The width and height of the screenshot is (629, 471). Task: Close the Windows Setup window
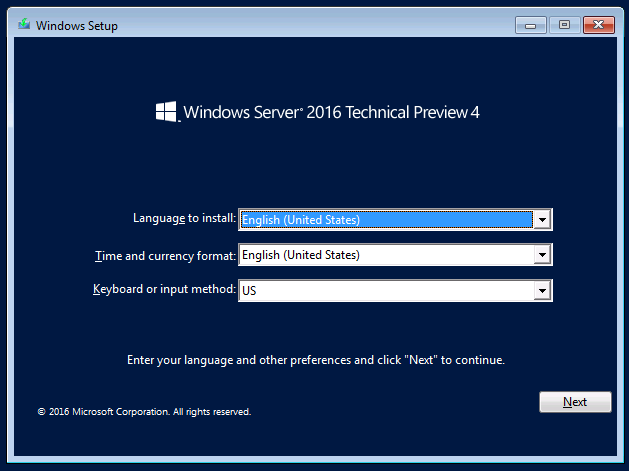coord(598,24)
